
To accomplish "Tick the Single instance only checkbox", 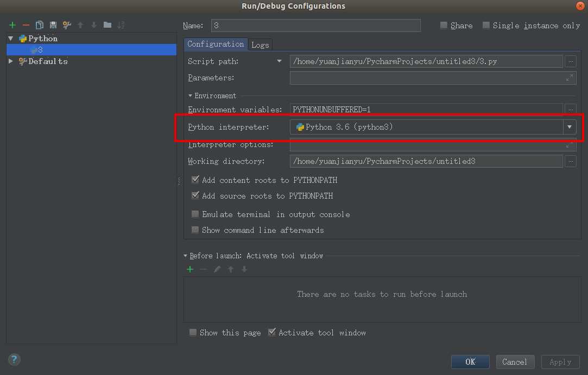I will (x=486, y=26).
